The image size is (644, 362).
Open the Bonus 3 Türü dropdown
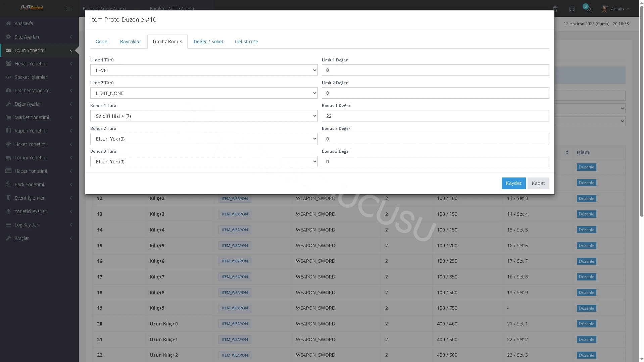(x=204, y=161)
